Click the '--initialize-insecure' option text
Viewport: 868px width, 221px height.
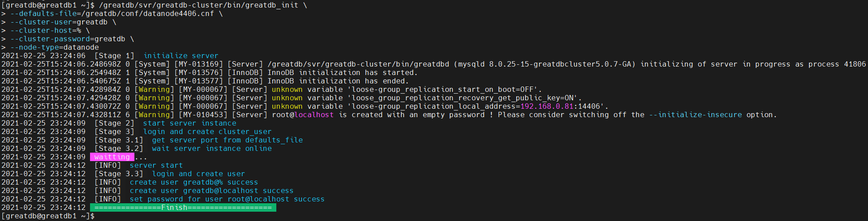pos(695,115)
